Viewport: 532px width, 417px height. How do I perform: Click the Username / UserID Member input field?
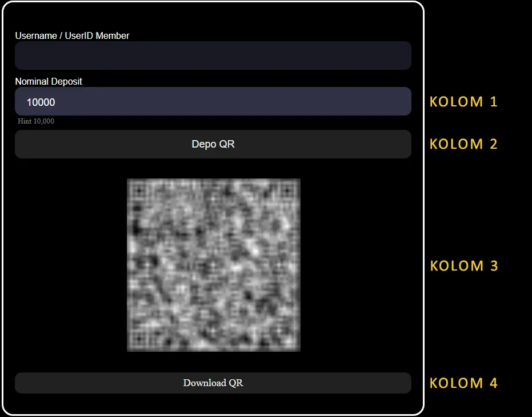(x=213, y=55)
